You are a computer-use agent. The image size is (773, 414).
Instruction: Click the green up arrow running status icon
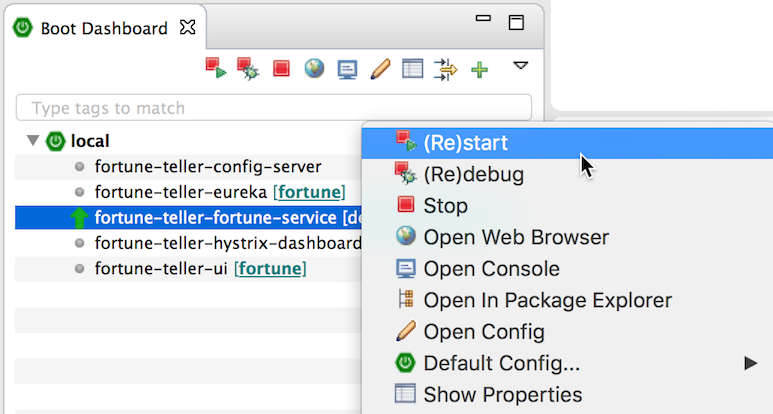pyautogui.click(x=79, y=218)
